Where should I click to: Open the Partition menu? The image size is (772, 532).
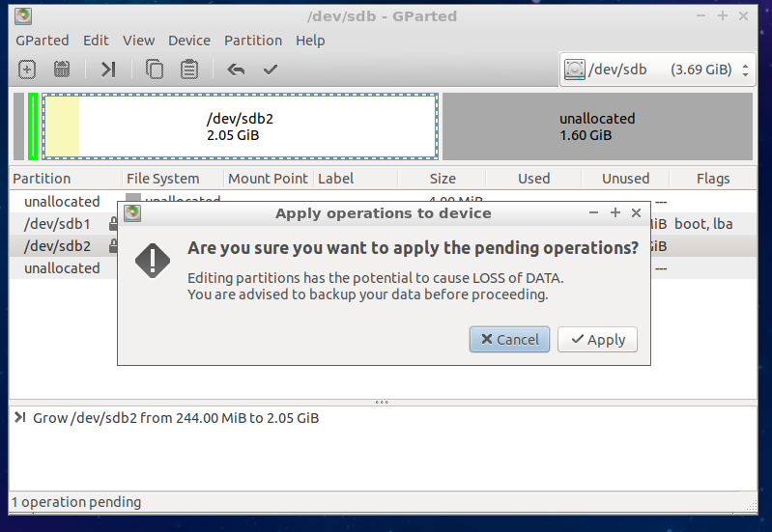click(253, 41)
